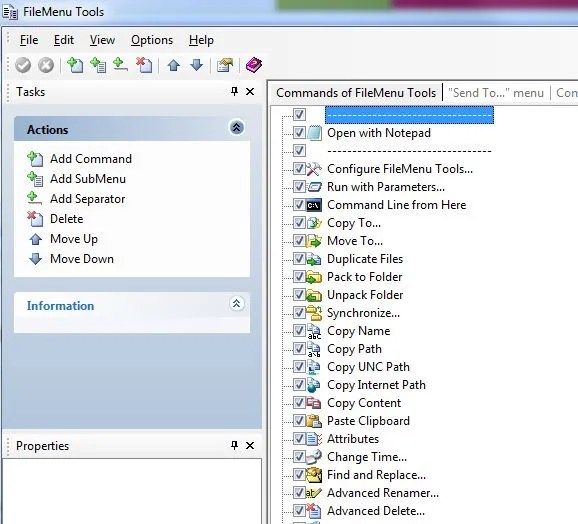Open help via the purple book toolbar icon
Image resolution: width=578 pixels, height=524 pixels.
pyautogui.click(x=254, y=65)
